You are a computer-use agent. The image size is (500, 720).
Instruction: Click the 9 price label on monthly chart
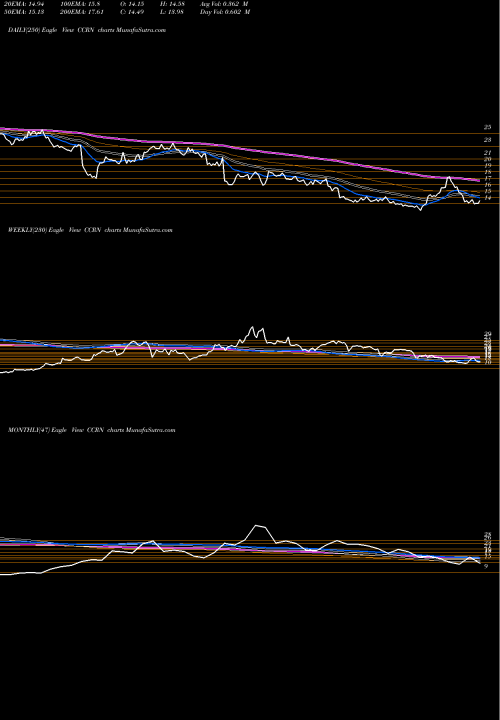point(486,566)
